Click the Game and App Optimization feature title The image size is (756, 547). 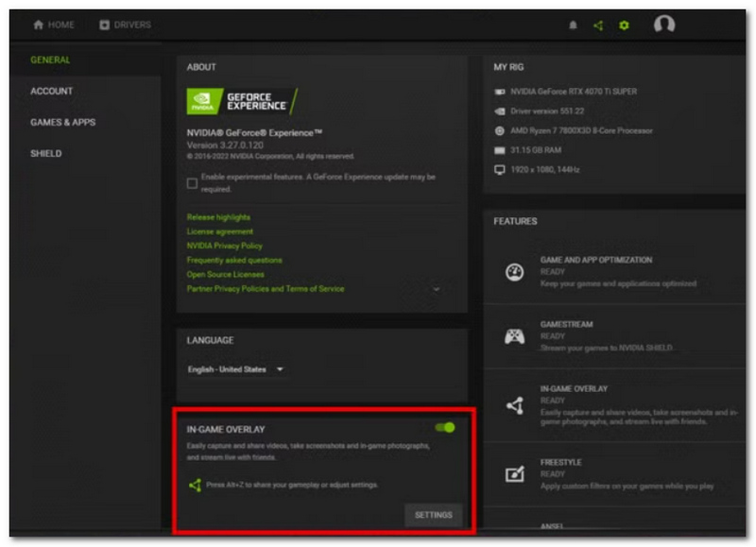pyautogui.click(x=596, y=260)
